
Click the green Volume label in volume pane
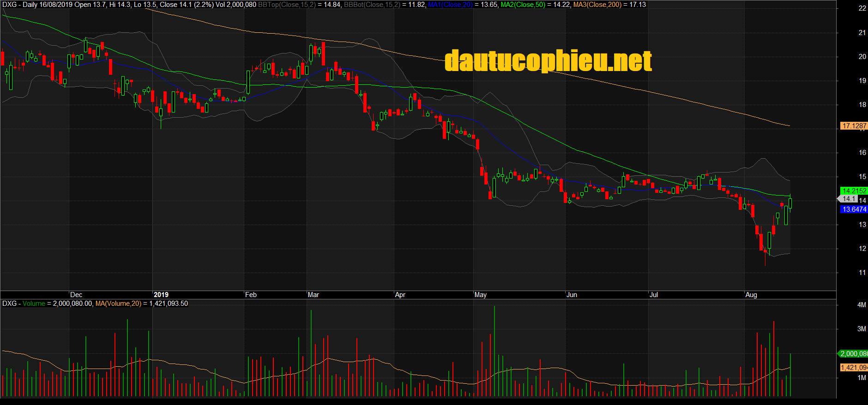pos(34,304)
